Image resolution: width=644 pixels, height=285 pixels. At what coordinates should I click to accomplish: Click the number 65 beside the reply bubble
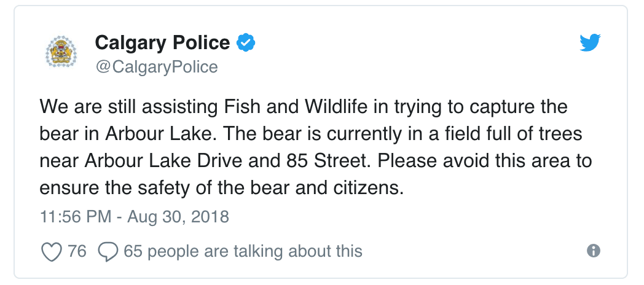click(x=133, y=251)
